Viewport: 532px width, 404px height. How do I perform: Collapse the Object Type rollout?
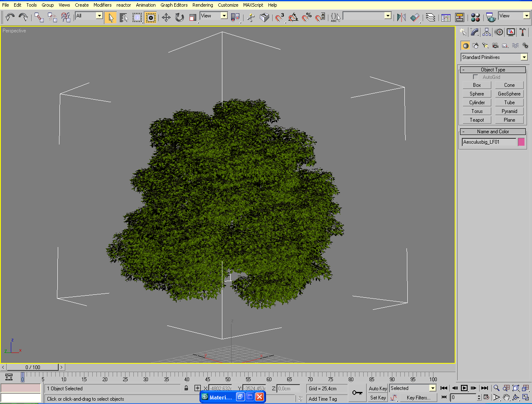point(493,70)
